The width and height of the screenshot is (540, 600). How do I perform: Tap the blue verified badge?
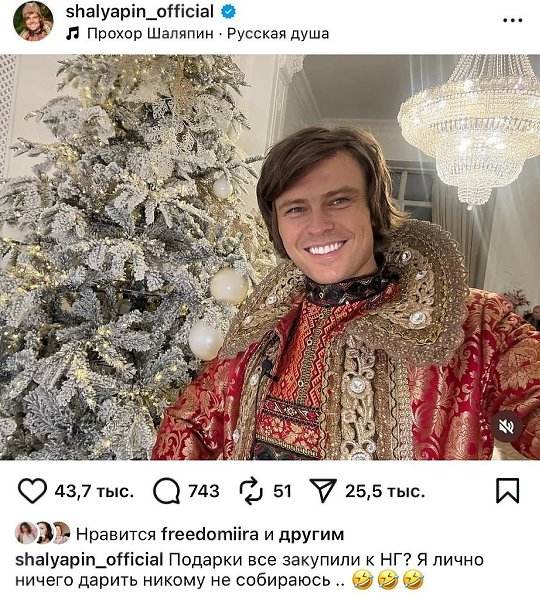point(228,12)
